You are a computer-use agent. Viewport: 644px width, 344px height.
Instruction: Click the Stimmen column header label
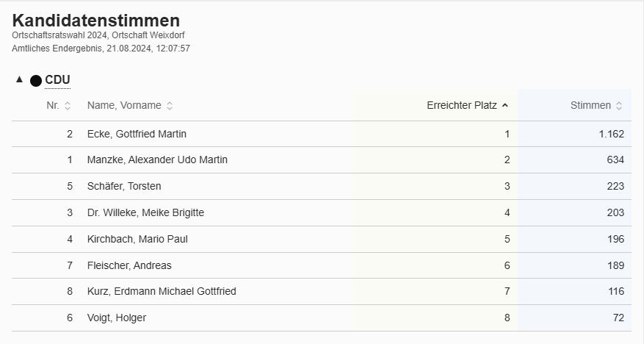(x=590, y=106)
